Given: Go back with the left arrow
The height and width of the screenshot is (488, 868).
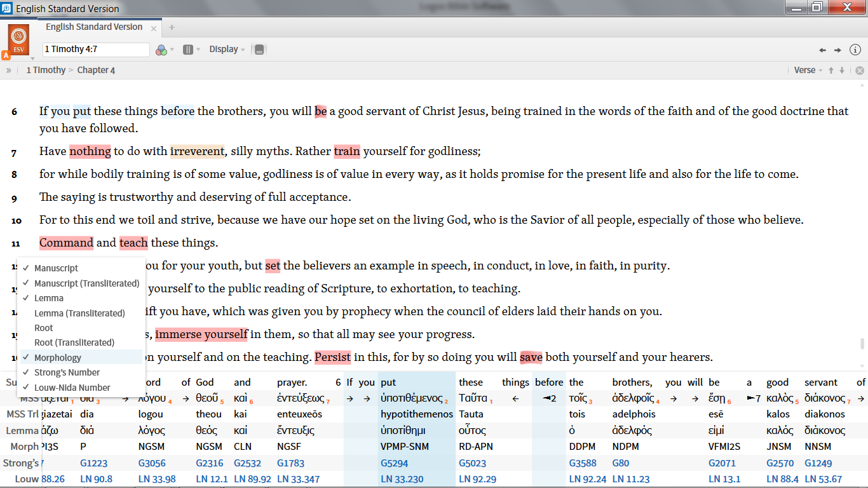Looking at the screenshot, I should pyautogui.click(x=822, y=50).
